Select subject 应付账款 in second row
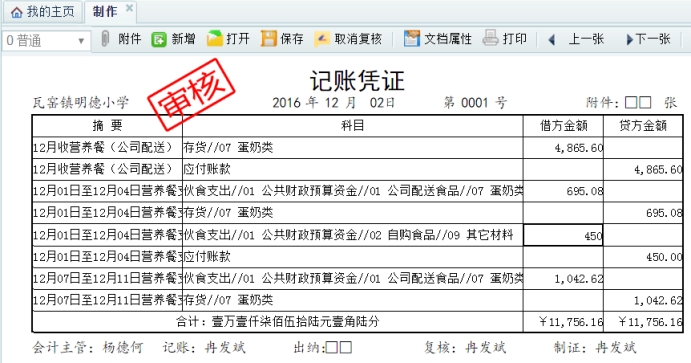This screenshot has height=363, width=691. (353, 169)
